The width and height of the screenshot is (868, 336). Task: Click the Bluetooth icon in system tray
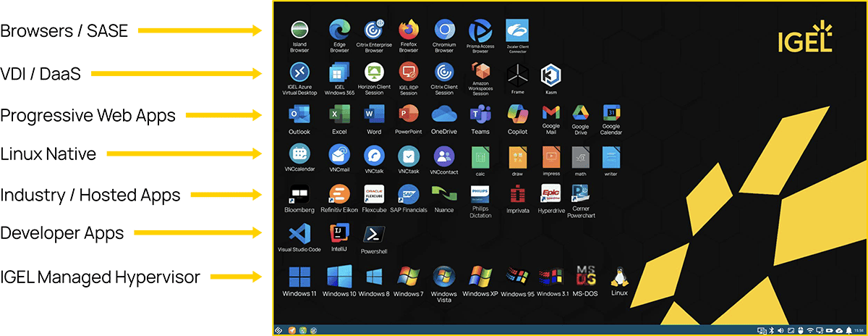click(x=771, y=331)
